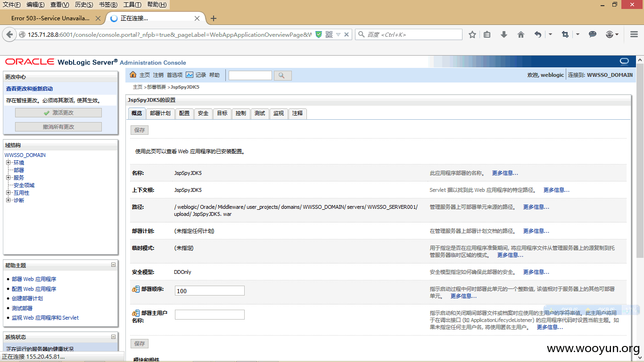Go to the browser home page icon

tap(521, 34)
